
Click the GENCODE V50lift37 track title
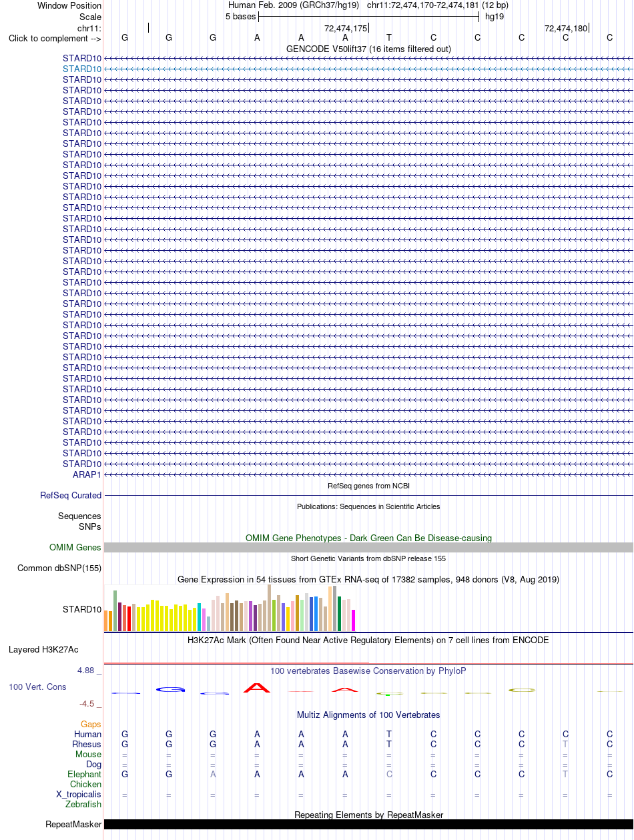click(368, 49)
